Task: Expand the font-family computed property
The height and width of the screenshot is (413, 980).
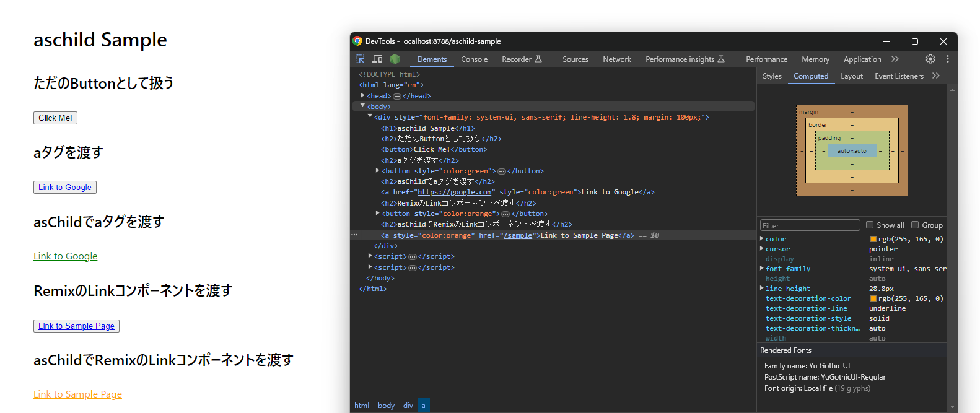Action: tap(762, 268)
